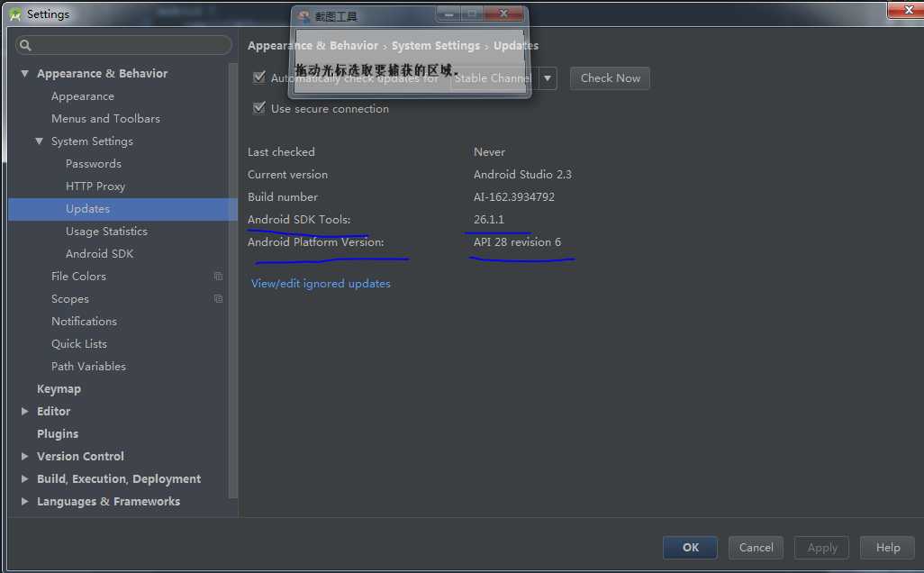Click the Scopes project-scope icon
Image resolution: width=924 pixels, height=573 pixels.
(x=218, y=299)
